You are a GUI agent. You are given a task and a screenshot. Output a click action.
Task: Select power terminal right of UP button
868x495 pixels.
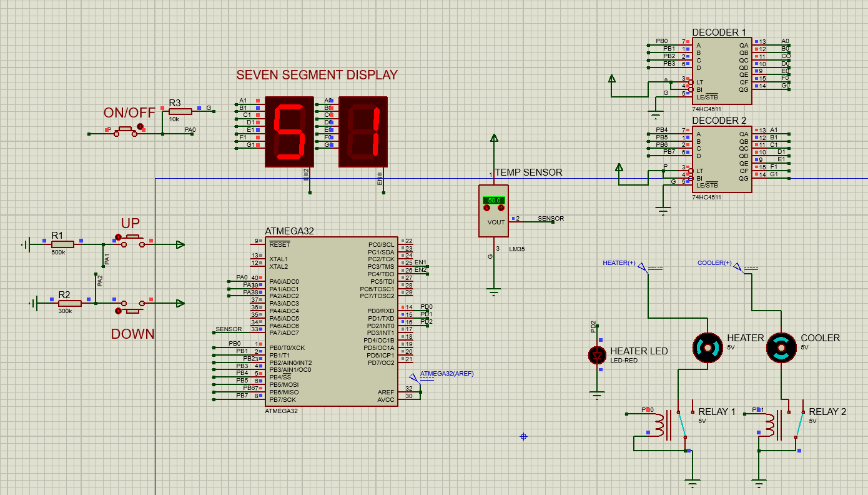tap(180, 244)
